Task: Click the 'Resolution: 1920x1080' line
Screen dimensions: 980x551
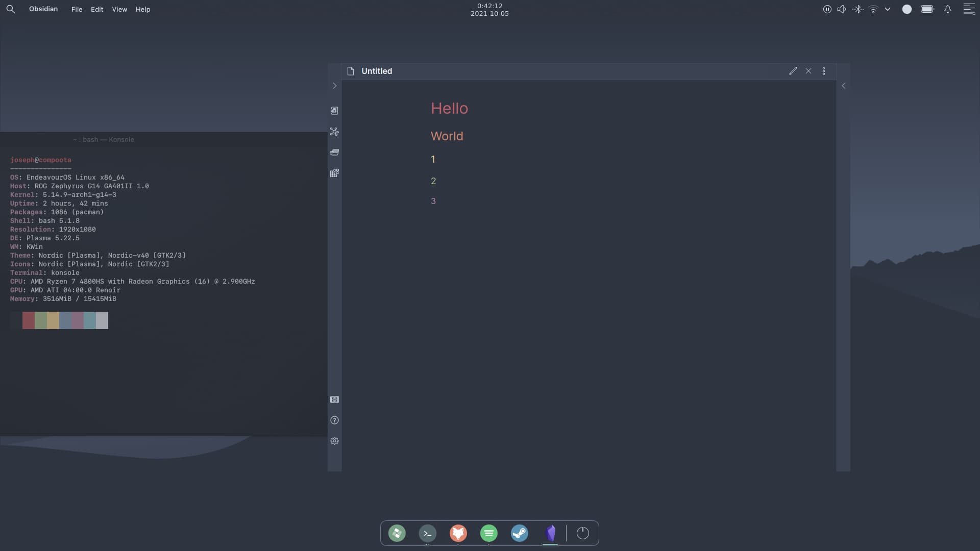Action: 53,230
